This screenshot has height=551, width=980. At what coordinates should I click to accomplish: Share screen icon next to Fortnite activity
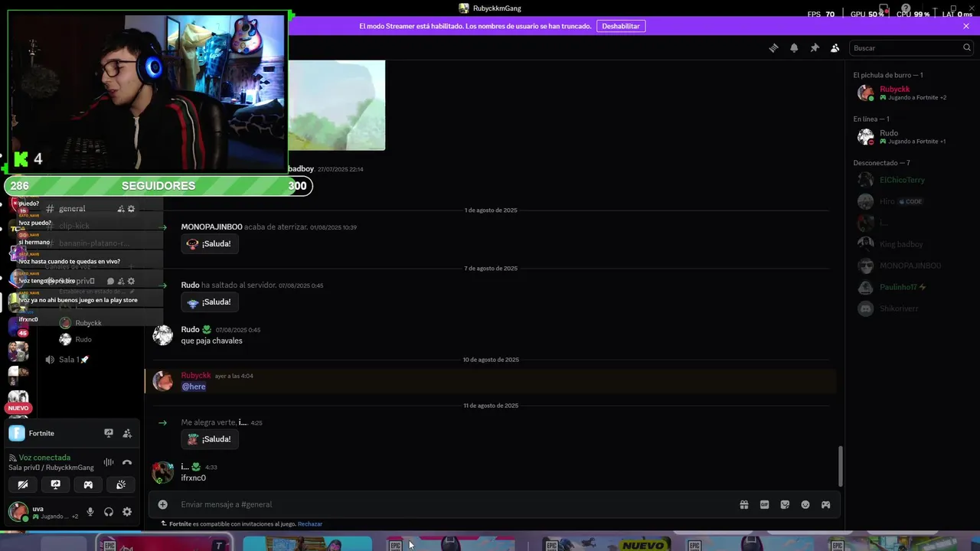click(109, 433)
